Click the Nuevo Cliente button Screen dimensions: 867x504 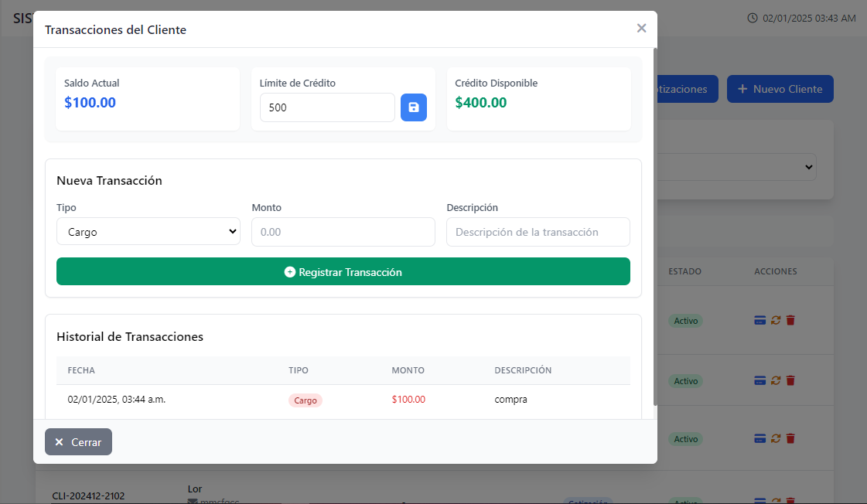click(x=780, y=89)
